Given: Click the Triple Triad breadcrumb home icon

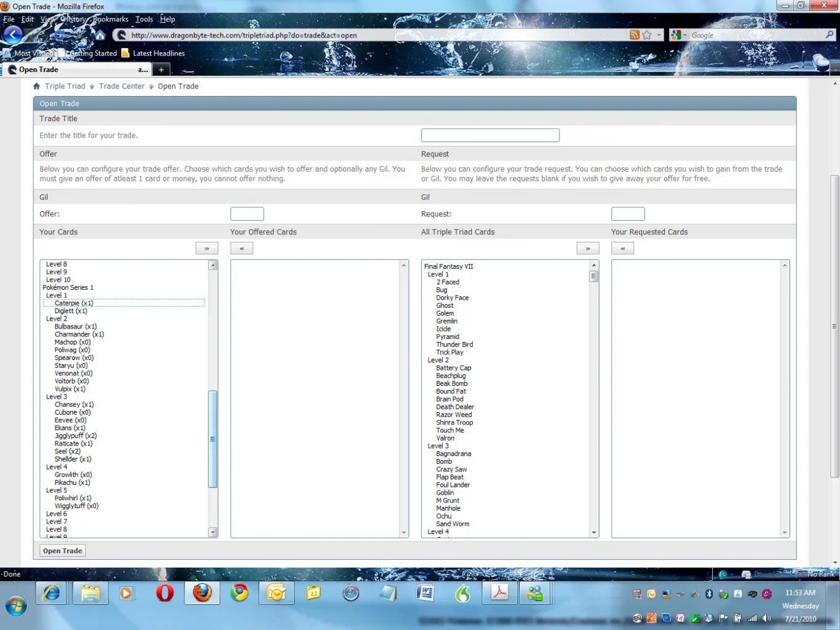Looking at the screenshot, I should (37, 86).
